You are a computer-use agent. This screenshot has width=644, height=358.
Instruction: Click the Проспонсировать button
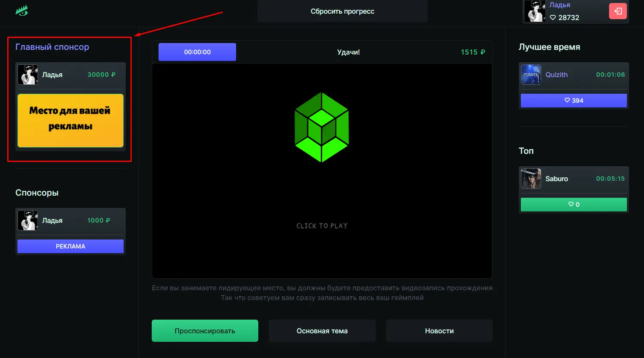(x=205, y=331)
